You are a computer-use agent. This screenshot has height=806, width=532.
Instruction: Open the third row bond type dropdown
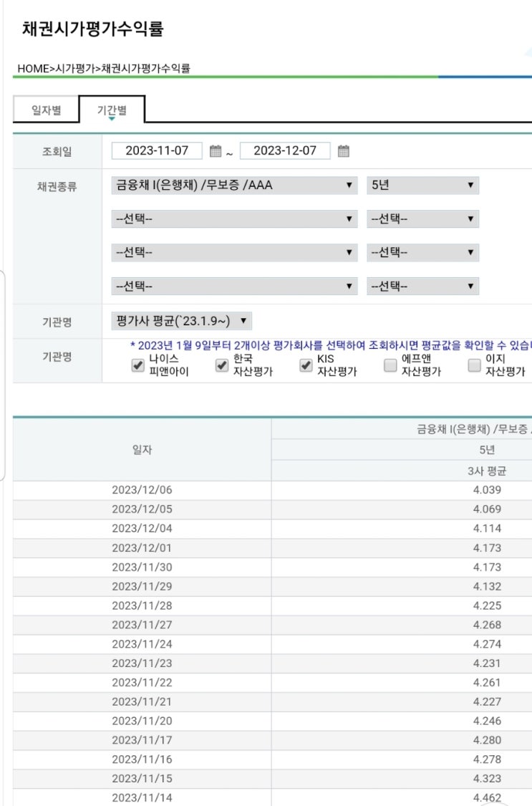(234, 252)
